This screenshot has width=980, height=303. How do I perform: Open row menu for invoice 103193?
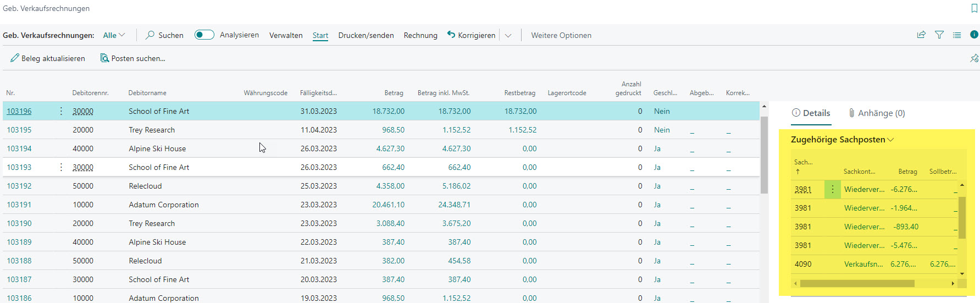tap(61, 167)
